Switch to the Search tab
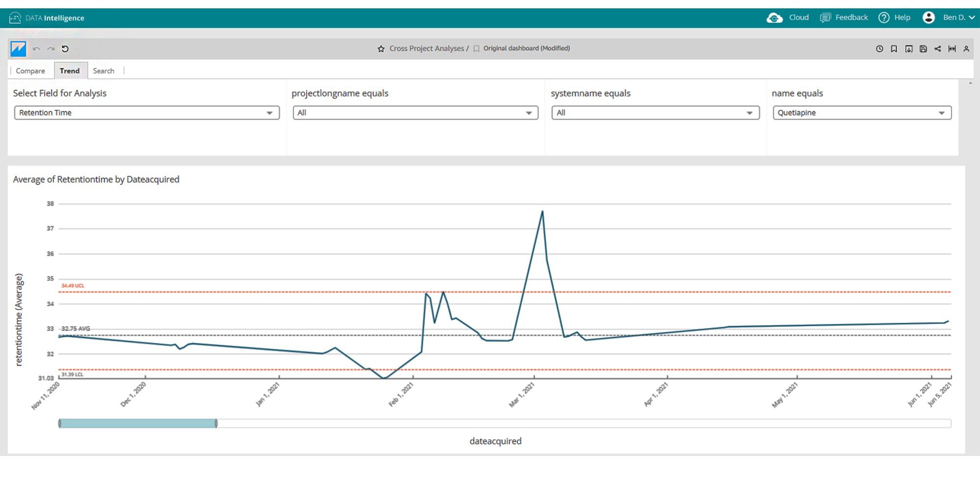 [x=104, y=71]
